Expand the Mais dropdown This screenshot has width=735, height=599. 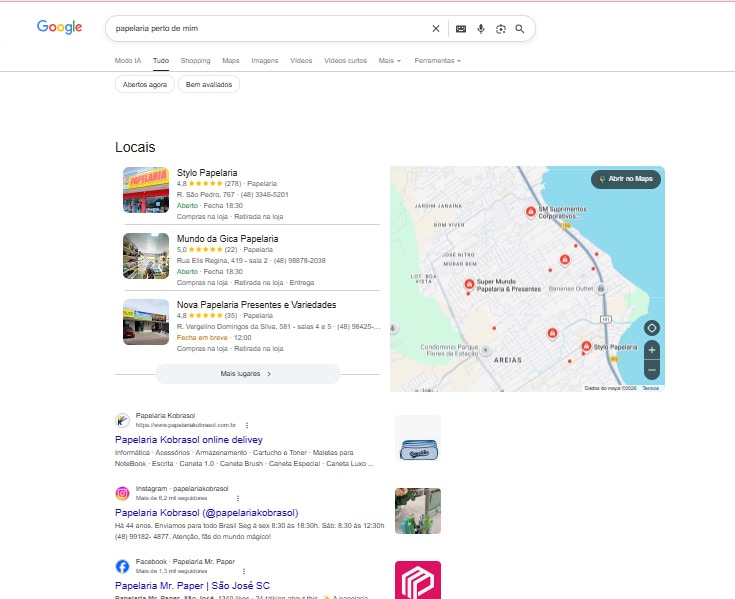click(x=390, y=60)
